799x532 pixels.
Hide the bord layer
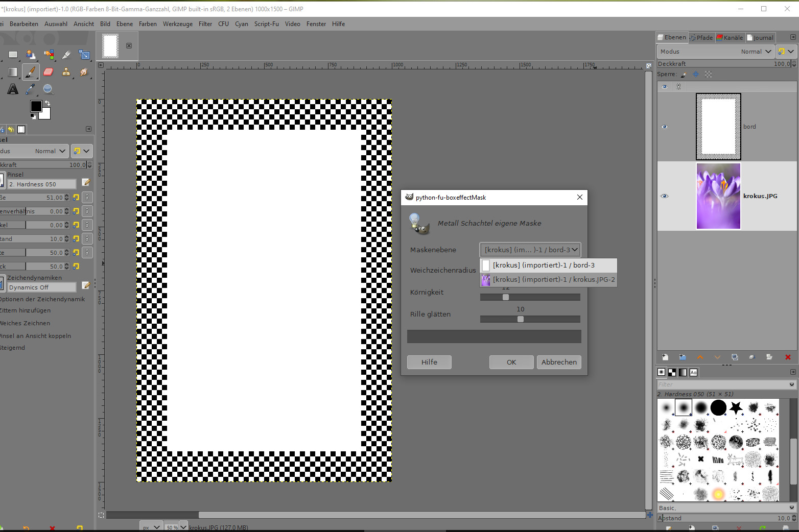click(x=665, y=127)
